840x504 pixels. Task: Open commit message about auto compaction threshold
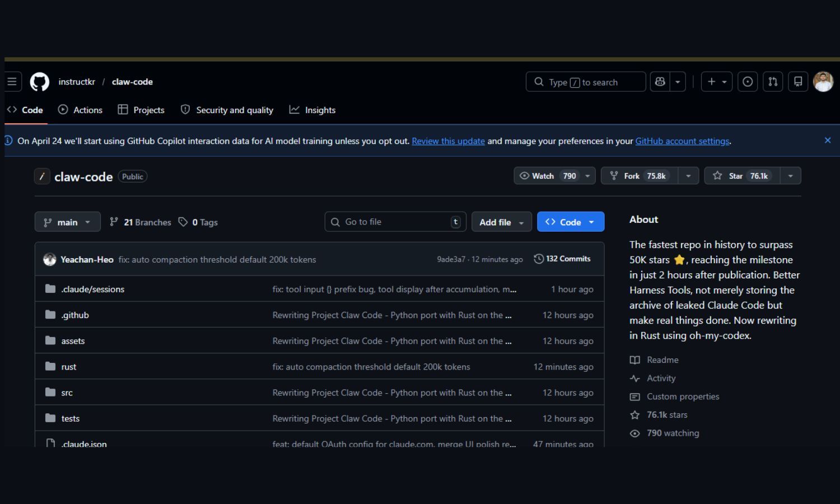[x=217, y=259]
